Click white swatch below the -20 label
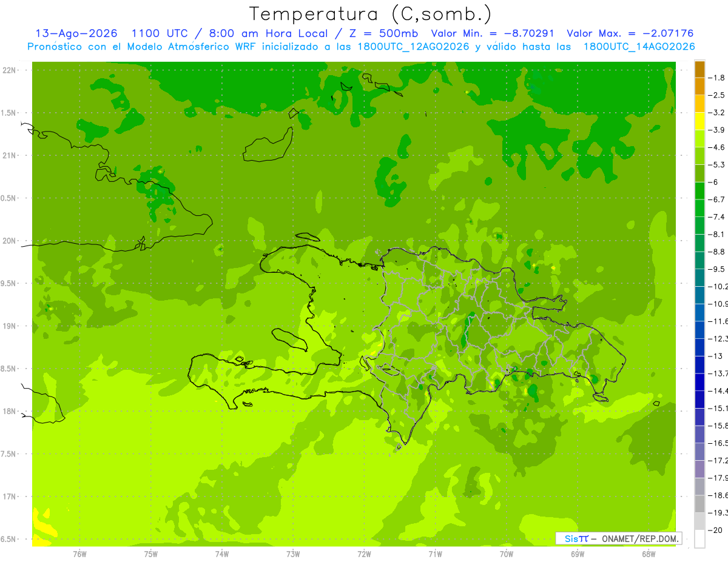Screen dimensions: 728x562 click(x=699, y=538)
